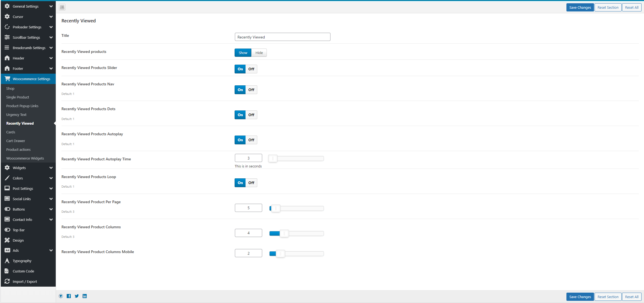Image resolution: width=644 pixels, height=303 pixels.
Task: Click the bottom Reset Section button
Action: tap(608, 297)
